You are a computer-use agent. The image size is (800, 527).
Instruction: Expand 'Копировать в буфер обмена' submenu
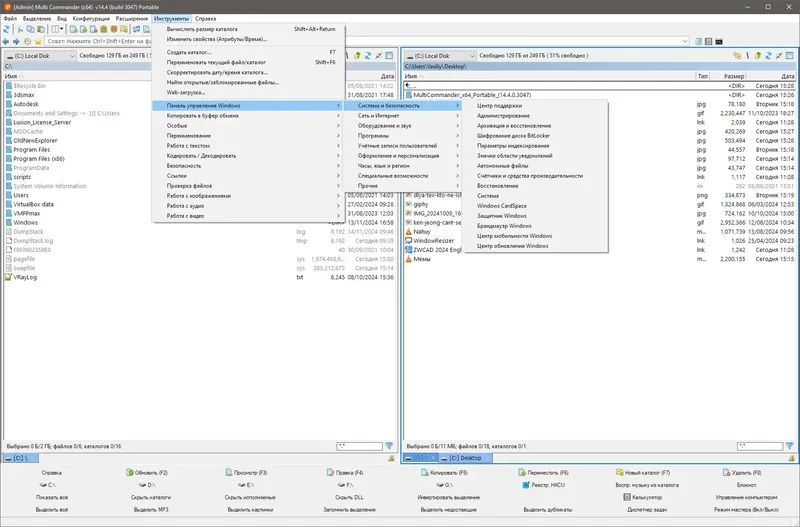click(x=248, y=116)
